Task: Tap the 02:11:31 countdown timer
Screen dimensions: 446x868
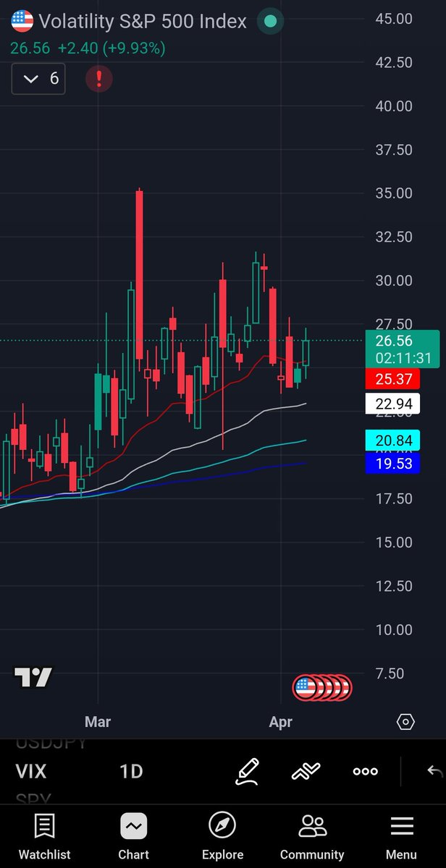Action: (404, 358)
